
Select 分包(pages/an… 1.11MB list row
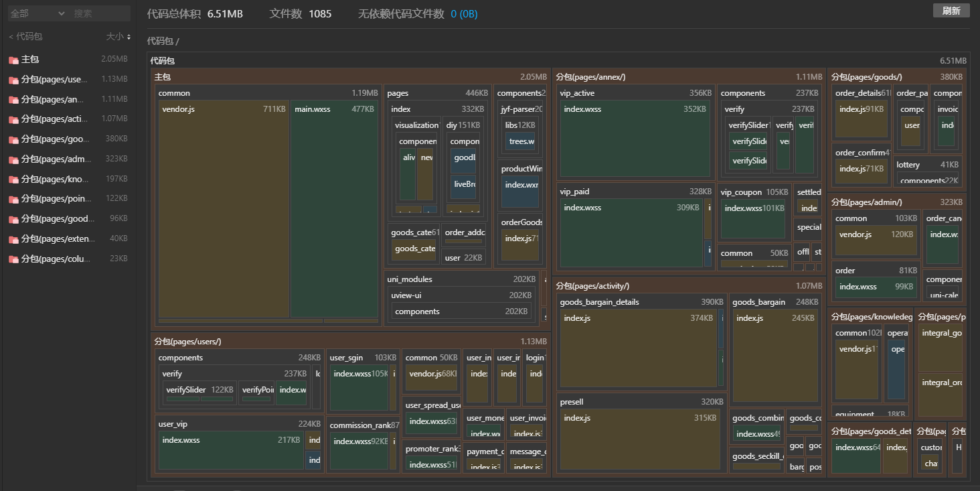coord(68,100)
